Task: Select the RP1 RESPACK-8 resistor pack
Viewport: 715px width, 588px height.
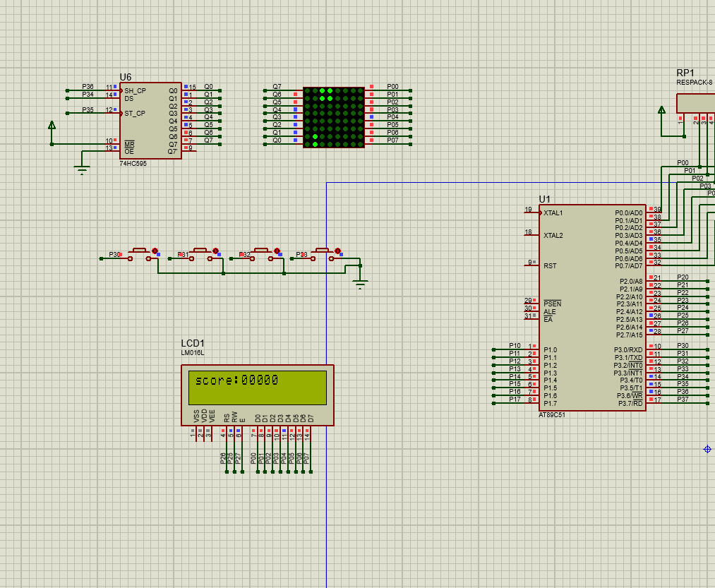Action: click(x=696, y=103)
